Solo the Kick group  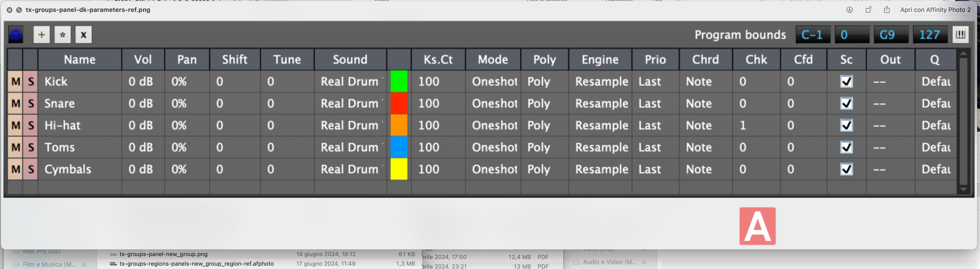point(31,81)
